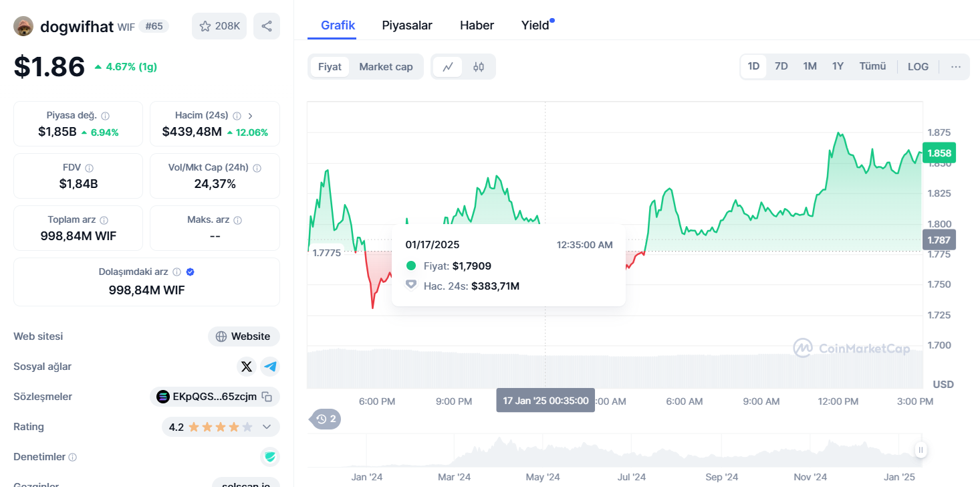Select Fiyat price chart mode
Image resolution: width=980 pixels, height=487 pixels.
coord(330,67)
